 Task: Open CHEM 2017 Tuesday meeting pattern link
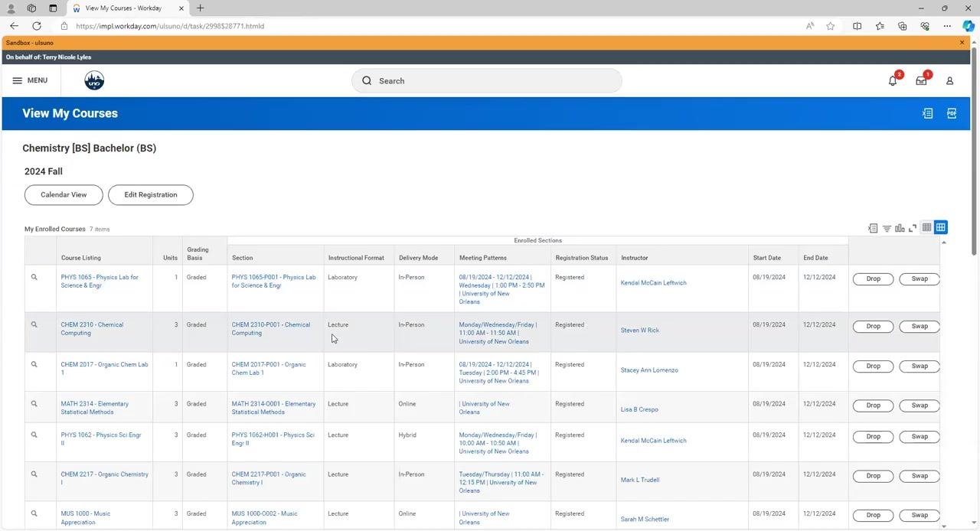pyautogui.click(x=499, y=372)
